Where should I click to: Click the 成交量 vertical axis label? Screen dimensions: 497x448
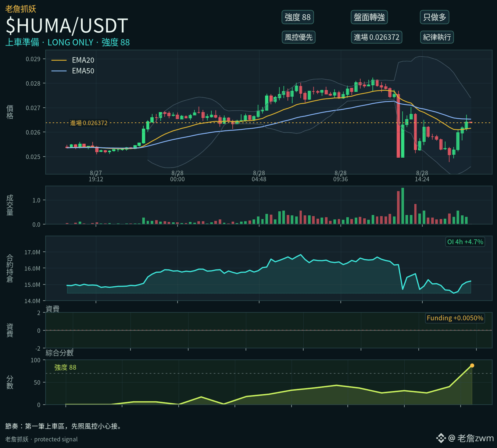(x=10, y=205)
